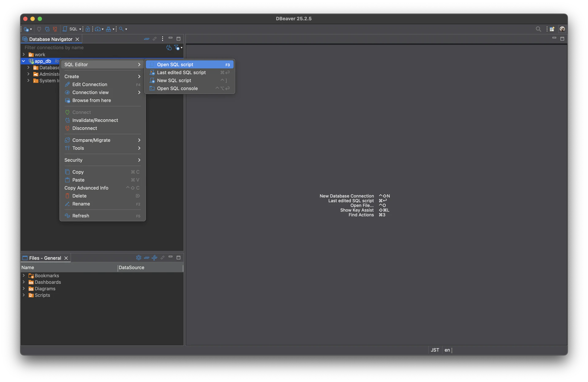Choose Last edited SQL script
Image resolution: width=588 pixels, height=382 pixels.
tap(190, 73)
